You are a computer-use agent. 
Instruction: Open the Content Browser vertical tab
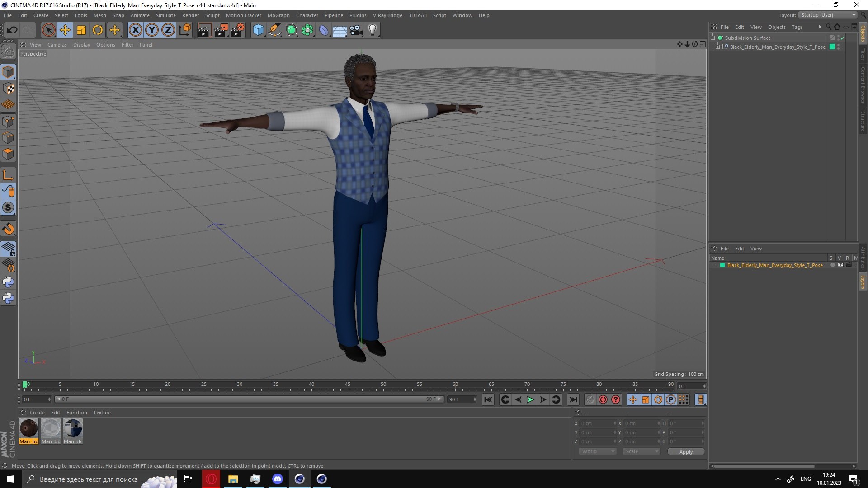863,85
